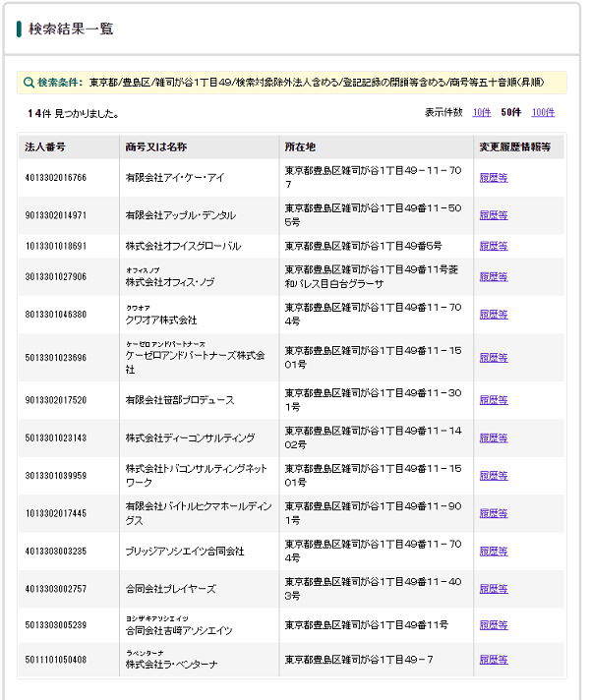Image resolution: width=590 pixels, height=700 pixels.
Task: Show 100件 results per page
Action: coord(543,112)
